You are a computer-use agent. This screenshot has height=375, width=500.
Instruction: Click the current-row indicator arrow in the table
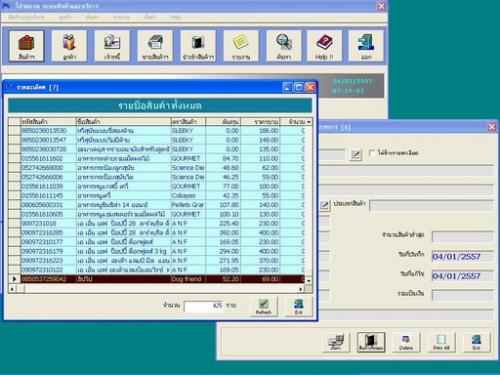(14, 279)
